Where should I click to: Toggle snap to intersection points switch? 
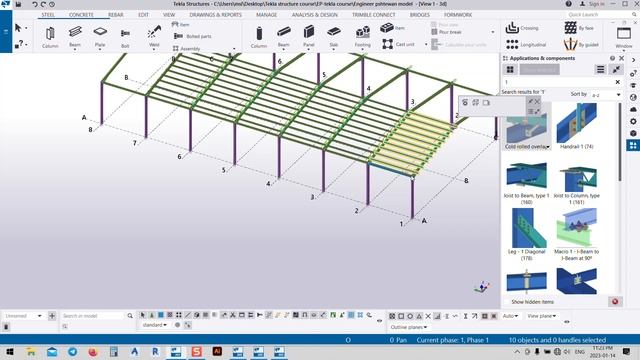point(428,316)
